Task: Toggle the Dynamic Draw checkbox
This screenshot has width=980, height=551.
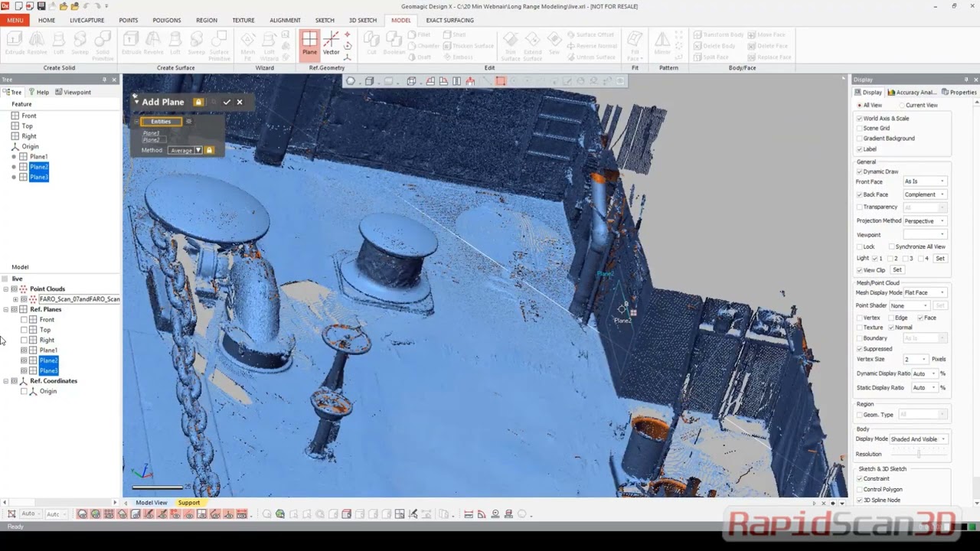Action: [x=859, y=171]
